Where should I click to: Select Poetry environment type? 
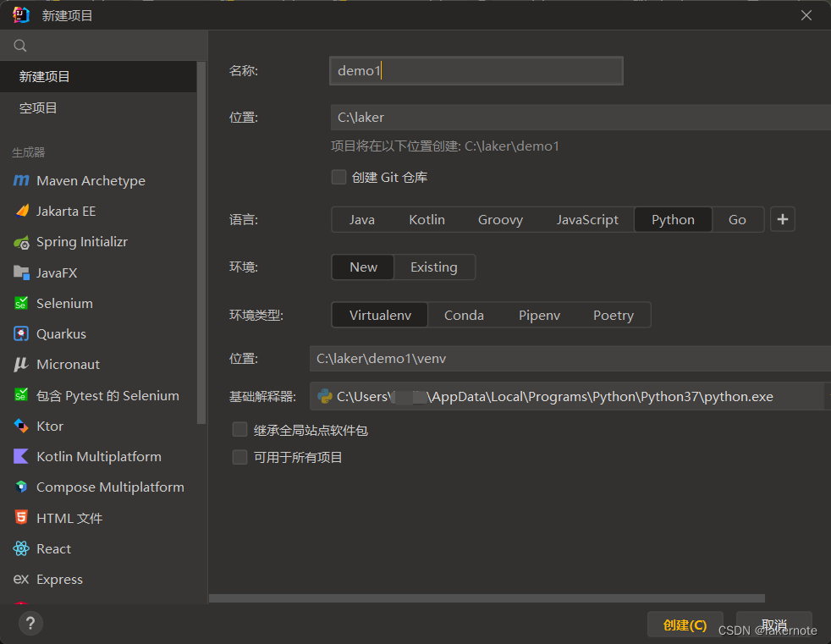614,316
